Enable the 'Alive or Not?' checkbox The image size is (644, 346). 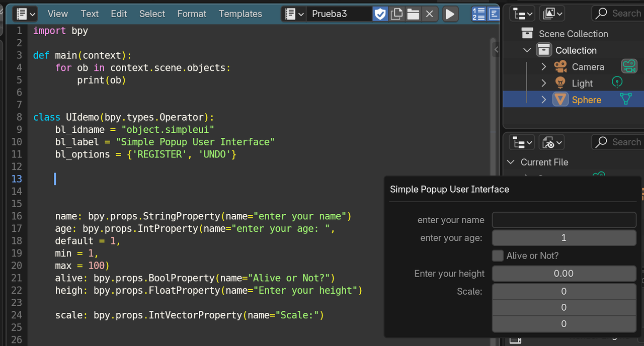(498, 255)
